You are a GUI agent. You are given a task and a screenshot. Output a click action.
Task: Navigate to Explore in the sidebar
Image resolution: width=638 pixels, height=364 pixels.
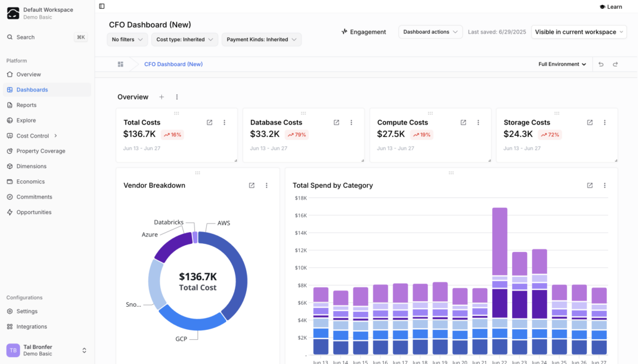[47, 120]
